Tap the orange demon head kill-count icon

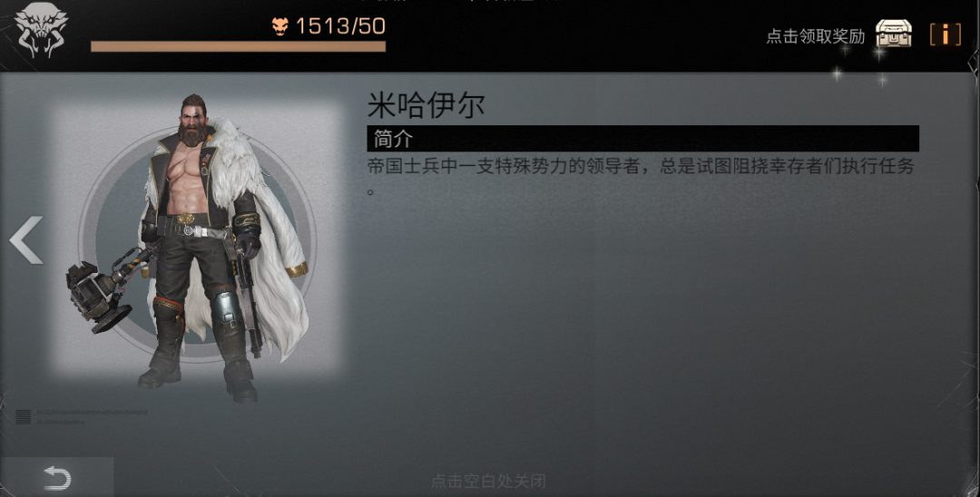coord(279,26)
